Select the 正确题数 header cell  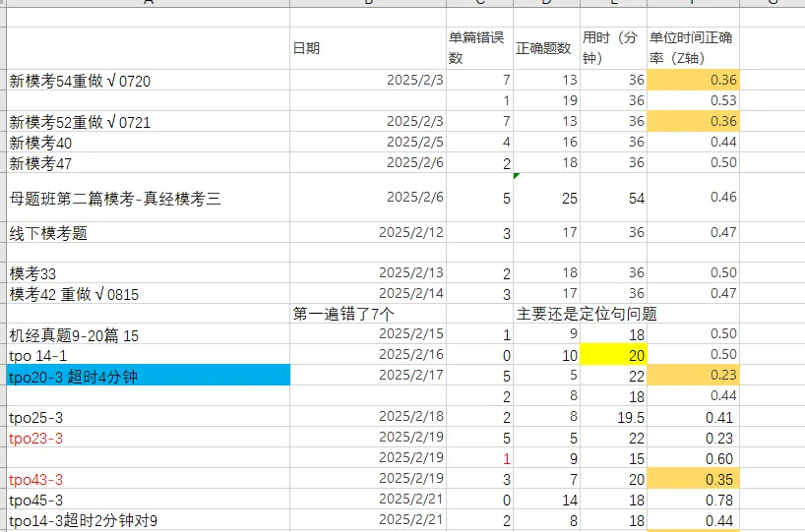click(x=546, y=48)
